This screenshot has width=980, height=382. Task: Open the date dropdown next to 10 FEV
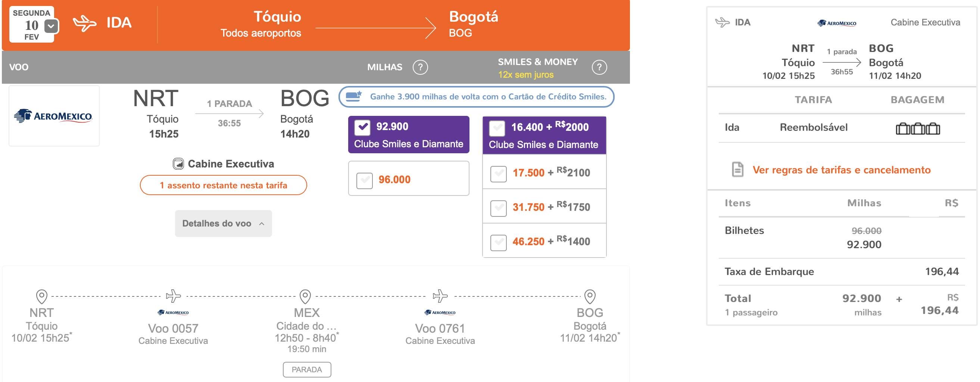pos(52,26)
